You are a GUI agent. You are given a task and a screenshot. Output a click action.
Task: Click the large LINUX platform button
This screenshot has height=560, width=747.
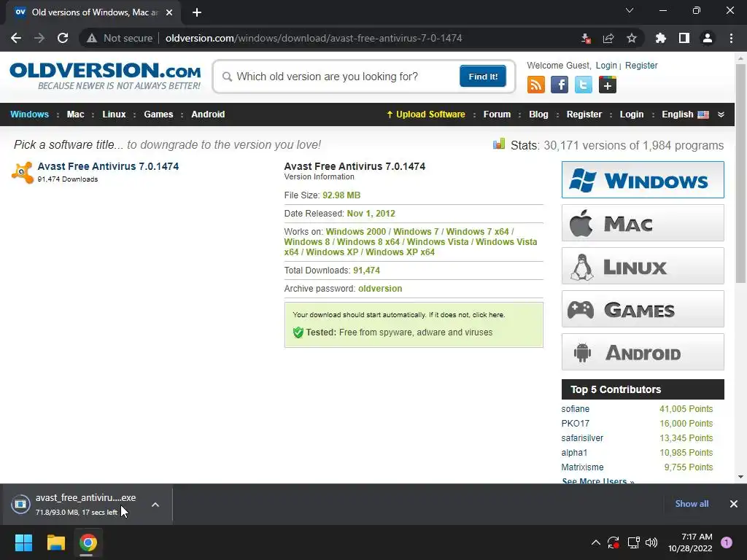[643, 265]
